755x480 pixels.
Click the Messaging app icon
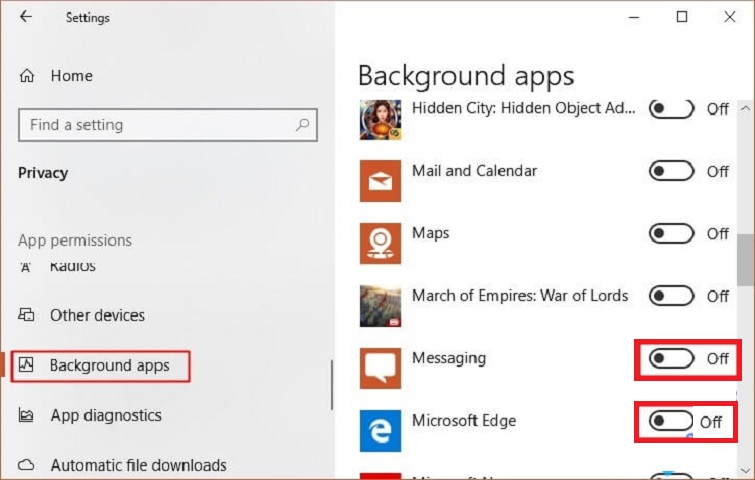pos(380,367)
